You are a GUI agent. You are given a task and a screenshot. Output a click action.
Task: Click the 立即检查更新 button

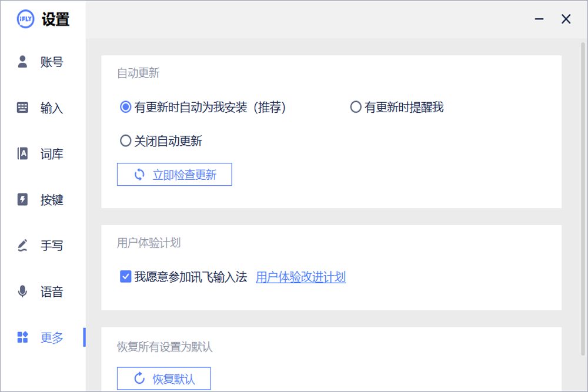(175, 175)
